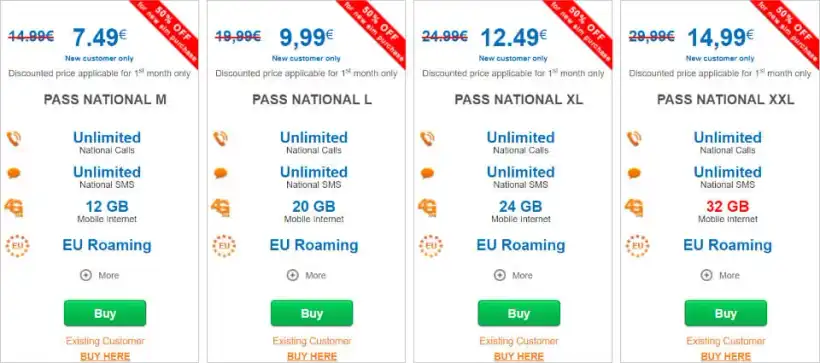Buy the Pass National XXL plan
The image size is (820, 363).
(x=726, y=313)
